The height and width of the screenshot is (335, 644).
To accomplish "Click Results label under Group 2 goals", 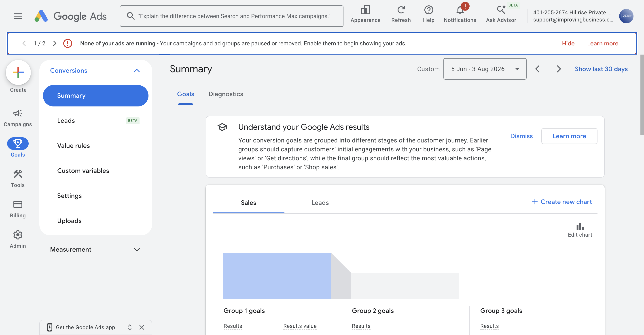I will pyautogui.click(x=361, y=326).
